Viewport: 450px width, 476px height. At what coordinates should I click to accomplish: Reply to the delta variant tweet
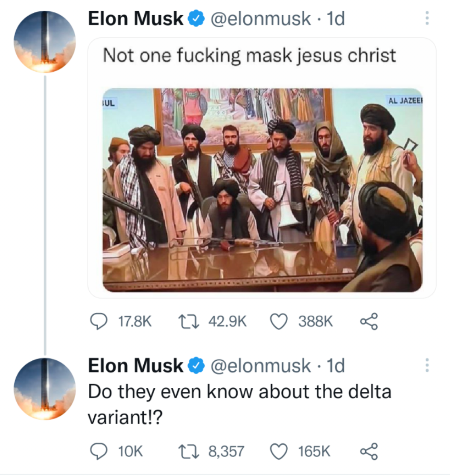pyautogui.click(x=99, y=451)
